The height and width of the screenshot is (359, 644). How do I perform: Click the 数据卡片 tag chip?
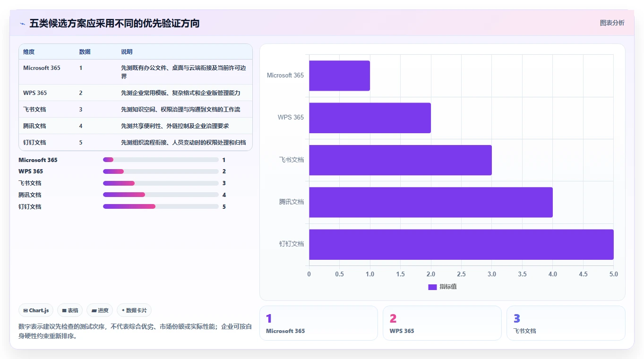(x=134, y=310)
